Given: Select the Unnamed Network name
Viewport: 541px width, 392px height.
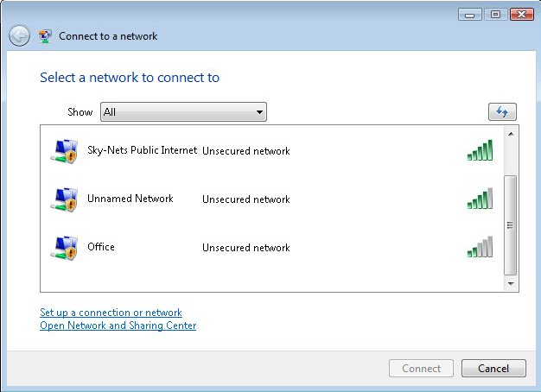Looking at the screenshot, I should [130, 199].
